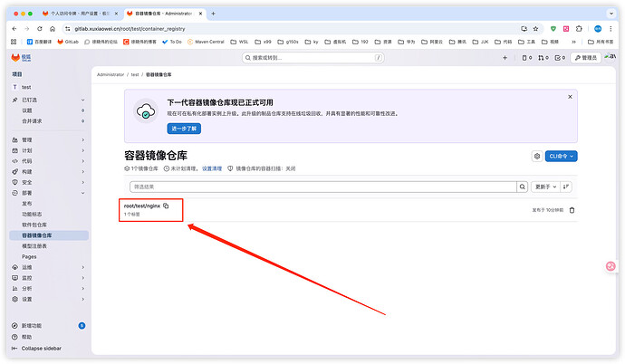Open container registry settings gear icon
The image size is (625, 364).
pyautogui.click(x=536, y=156)
